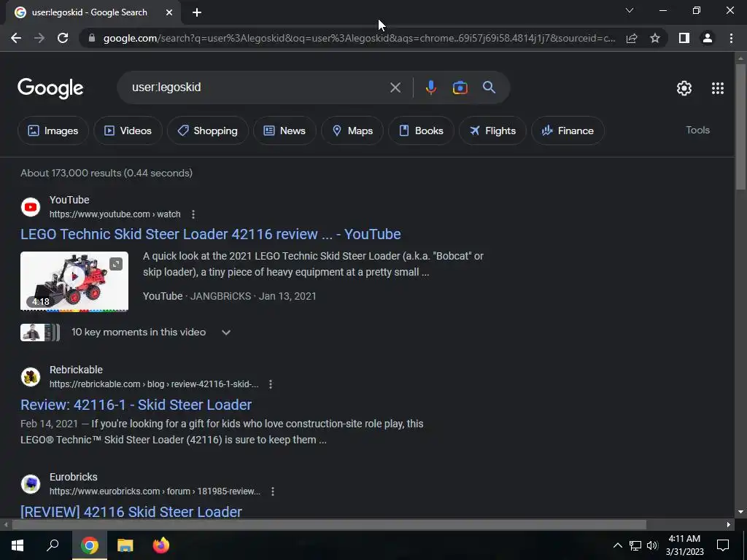Open [REVIEW] 42116 Skid Steer Loader link
747x560 pixels.
click(131, 512)
